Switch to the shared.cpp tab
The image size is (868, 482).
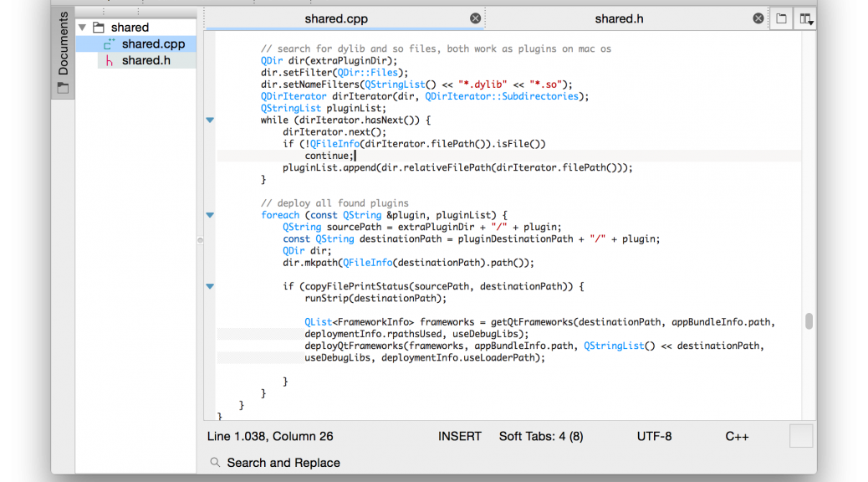[x=335, y=18]
